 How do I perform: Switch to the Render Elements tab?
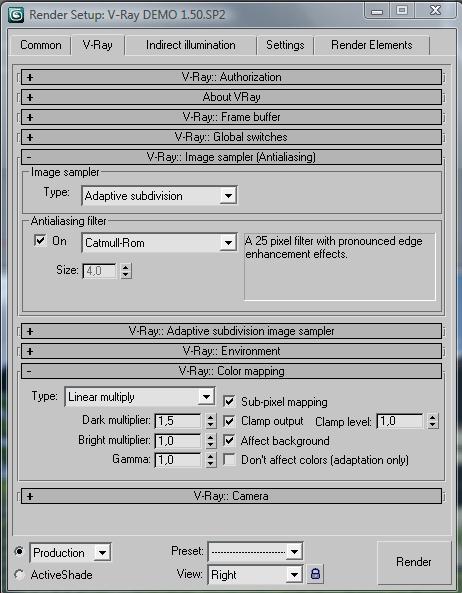pos(372,45)
